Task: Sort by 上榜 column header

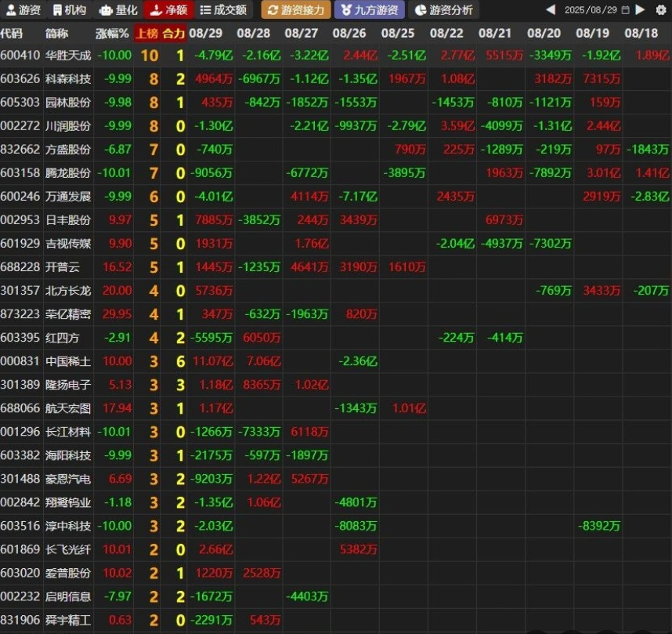Action: pyautogui.click(x=146, y=34)
